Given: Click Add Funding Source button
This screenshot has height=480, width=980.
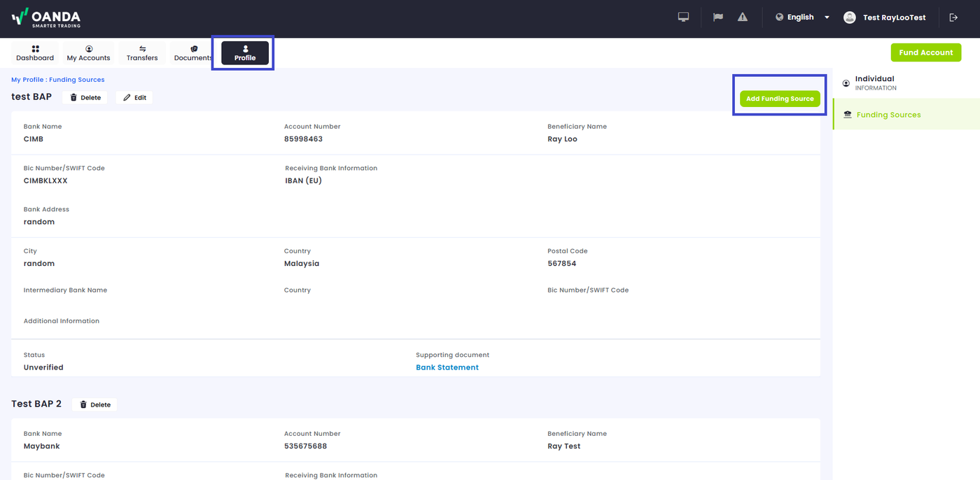Looking at the screenshot, I should 780,99.
